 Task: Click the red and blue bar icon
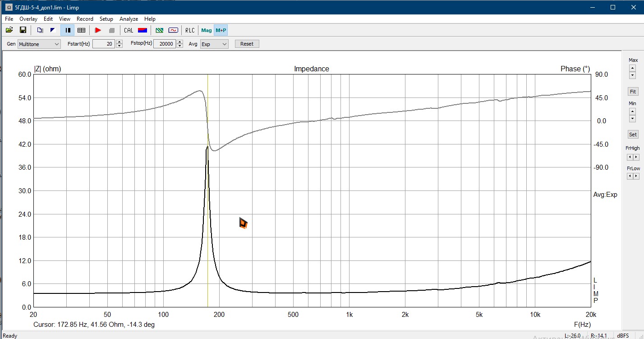pos(143,30)
